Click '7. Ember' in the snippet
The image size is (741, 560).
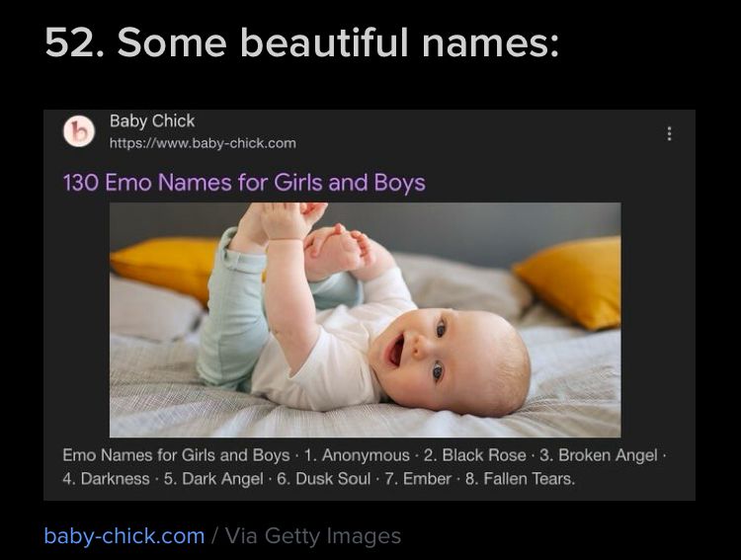tap(418, 479)
